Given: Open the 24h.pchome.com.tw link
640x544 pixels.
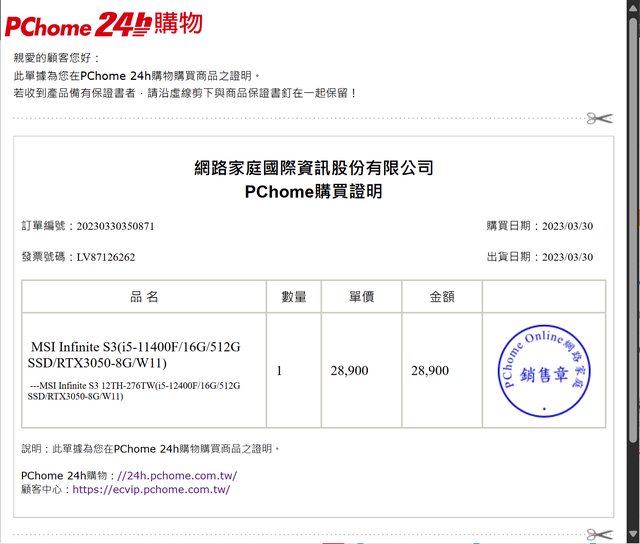Looking at the screenshot, I should point(176,475).
